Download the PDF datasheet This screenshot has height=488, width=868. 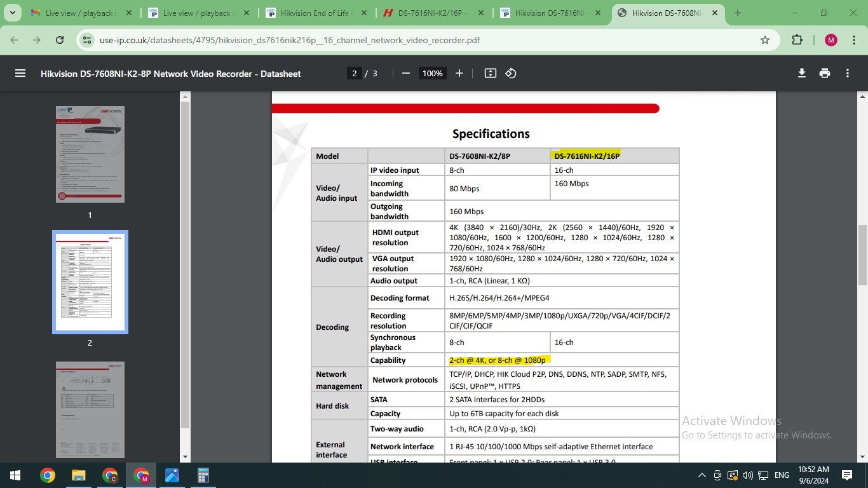tap(802, 73)
